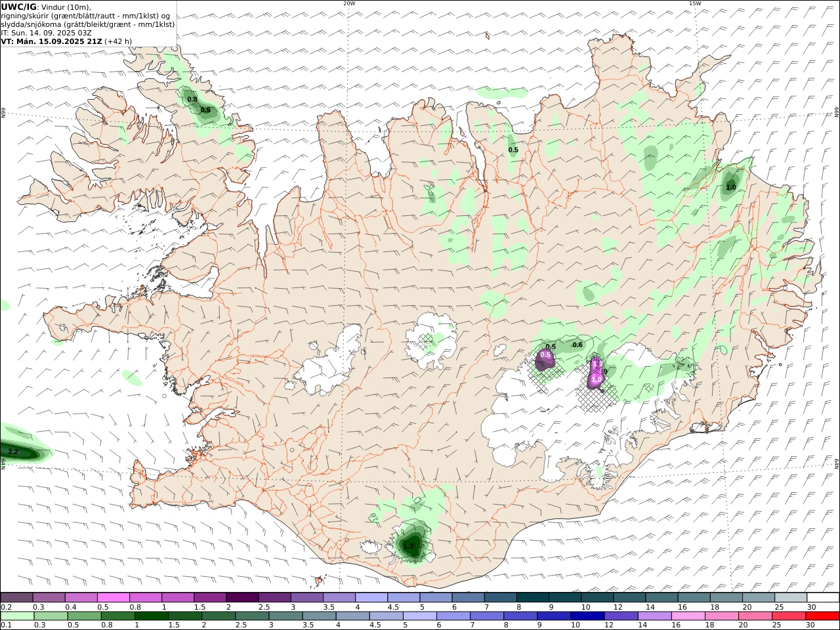
Task: Click the 7–8 blue rain legend swatch
Action: point(486,616)
